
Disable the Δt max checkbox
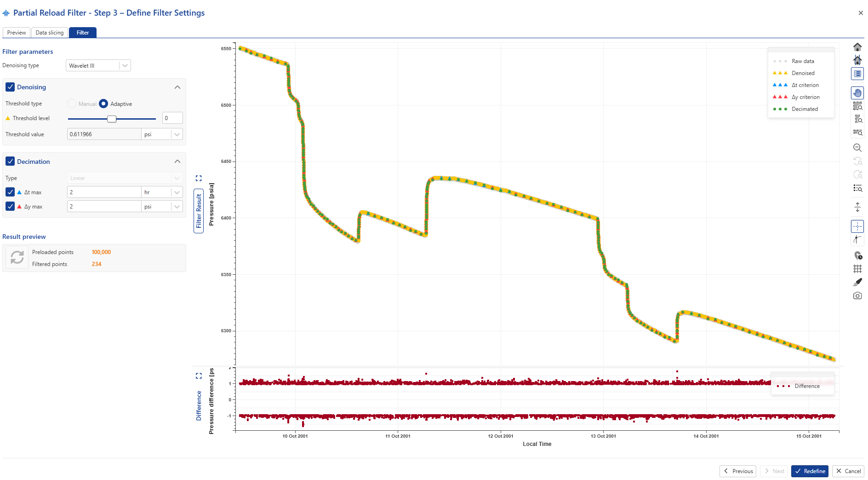(10, 192)
